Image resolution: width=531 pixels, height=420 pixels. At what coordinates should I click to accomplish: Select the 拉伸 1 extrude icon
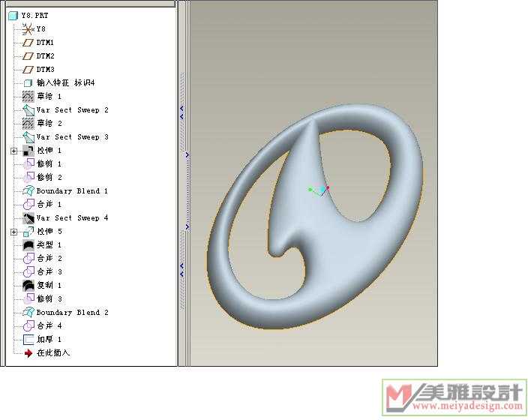[28, 151]
